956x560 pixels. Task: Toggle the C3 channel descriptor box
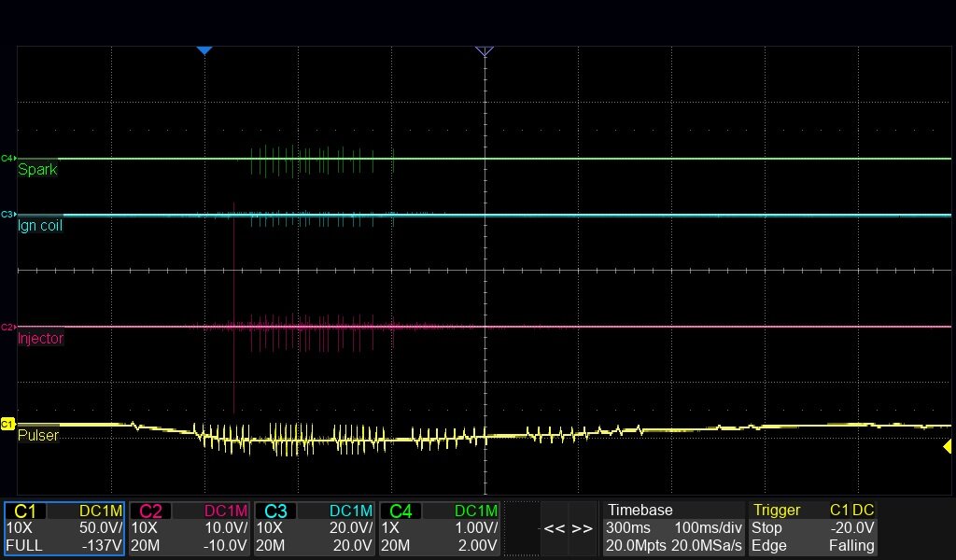(x=315, y=528)
